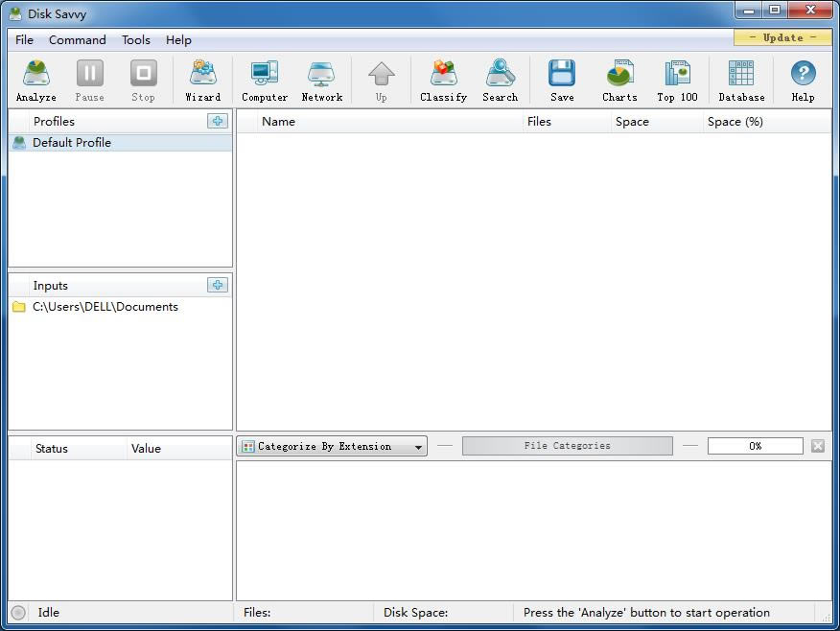Open the Wizard tool
The width and height of the screenshot is (840, 631).
(x=203, y=81)
